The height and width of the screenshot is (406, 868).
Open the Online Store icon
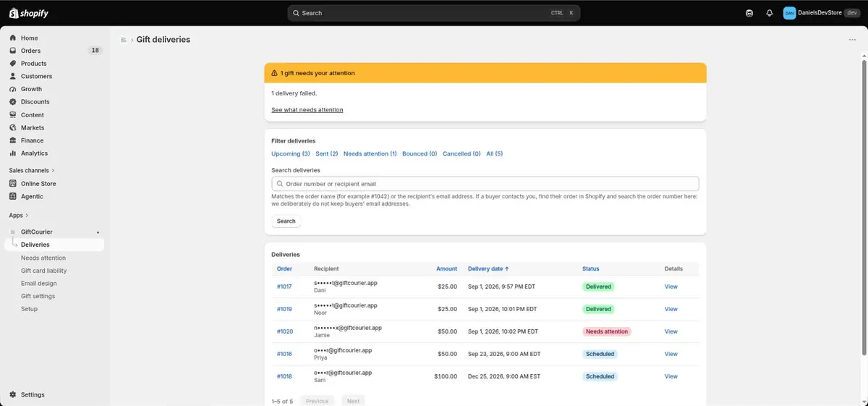coord(13,184)
